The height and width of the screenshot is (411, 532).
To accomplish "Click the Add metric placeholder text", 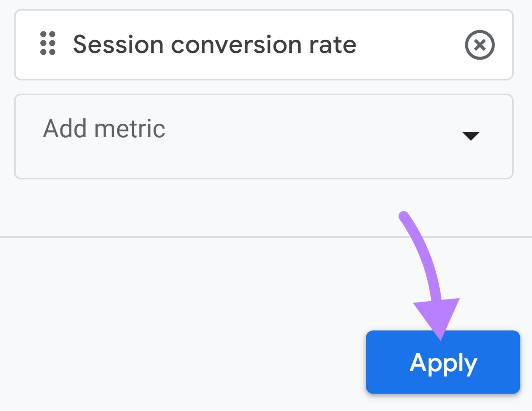I will 104,129.
